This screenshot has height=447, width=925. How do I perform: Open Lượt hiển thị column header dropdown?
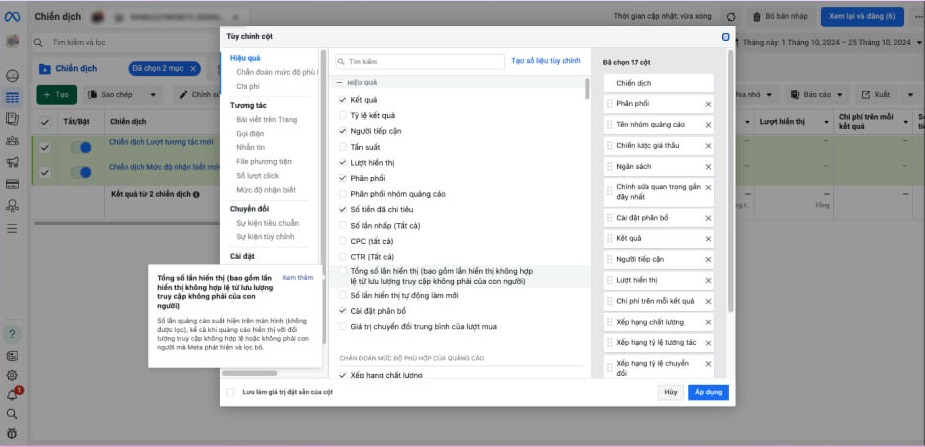[826, 122]
